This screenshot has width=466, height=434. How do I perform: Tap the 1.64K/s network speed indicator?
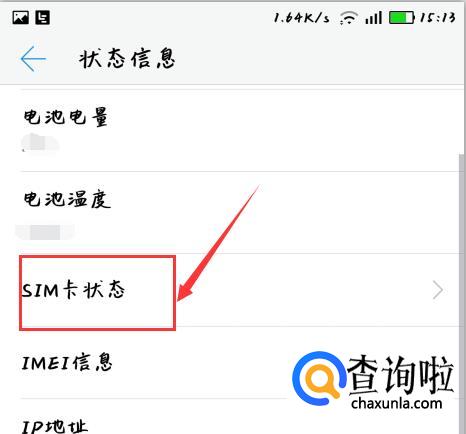pos(301,18)
